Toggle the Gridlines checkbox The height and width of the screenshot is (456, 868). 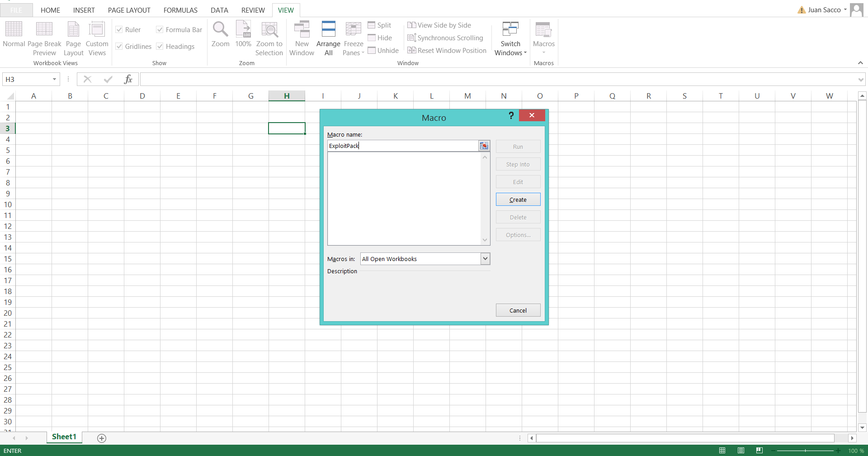(119, 47)
